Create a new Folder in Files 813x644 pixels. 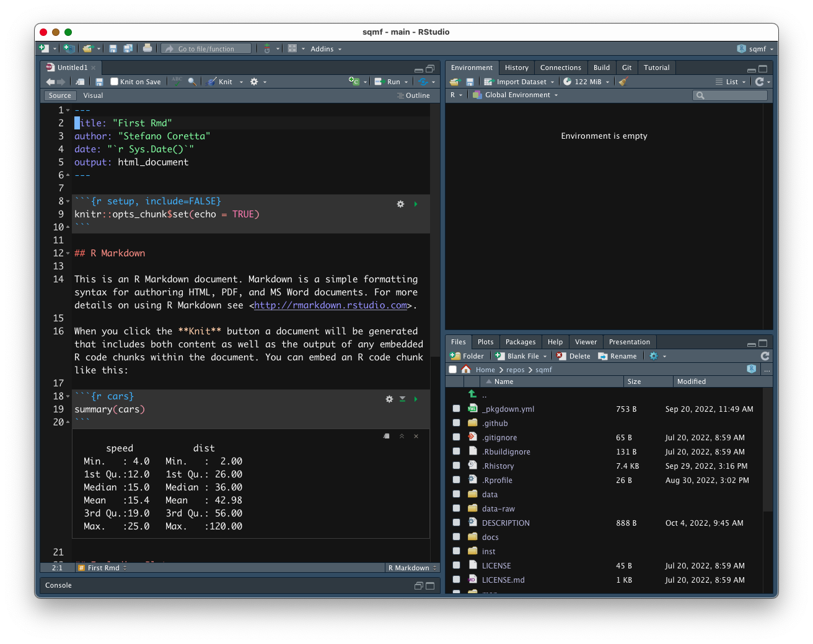coord(467,356)
